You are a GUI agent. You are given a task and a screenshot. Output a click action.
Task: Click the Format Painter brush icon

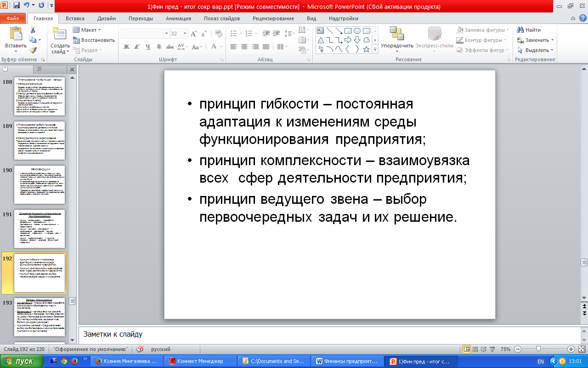click(33, 50)
